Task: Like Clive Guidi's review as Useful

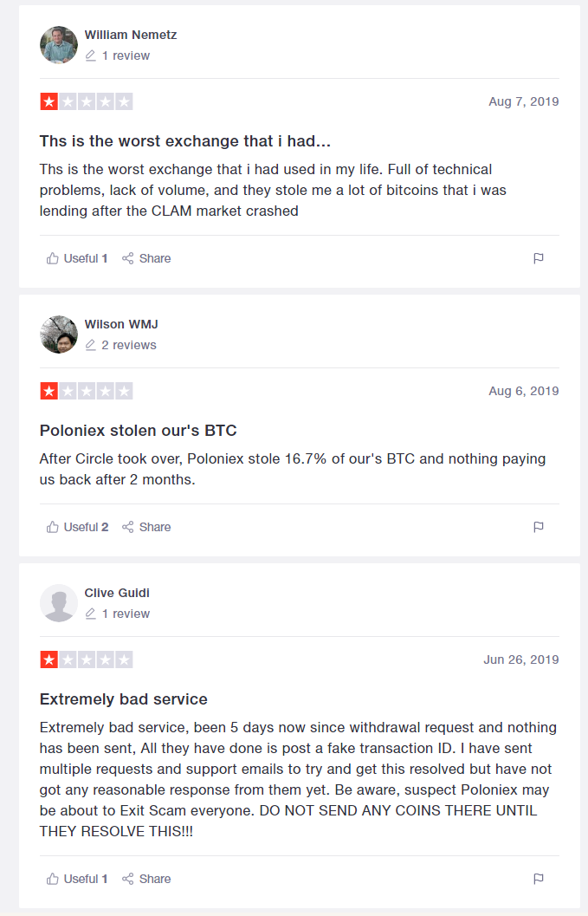Action: (76, 879)
